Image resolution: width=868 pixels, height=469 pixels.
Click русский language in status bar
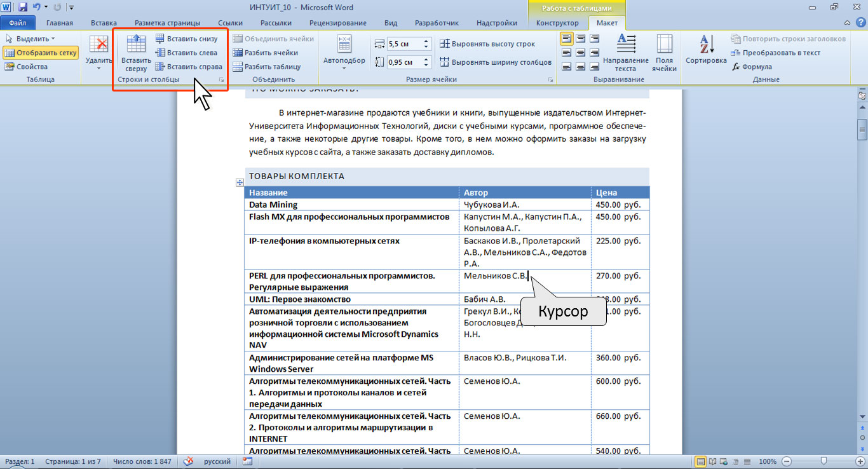pos(217,461)
